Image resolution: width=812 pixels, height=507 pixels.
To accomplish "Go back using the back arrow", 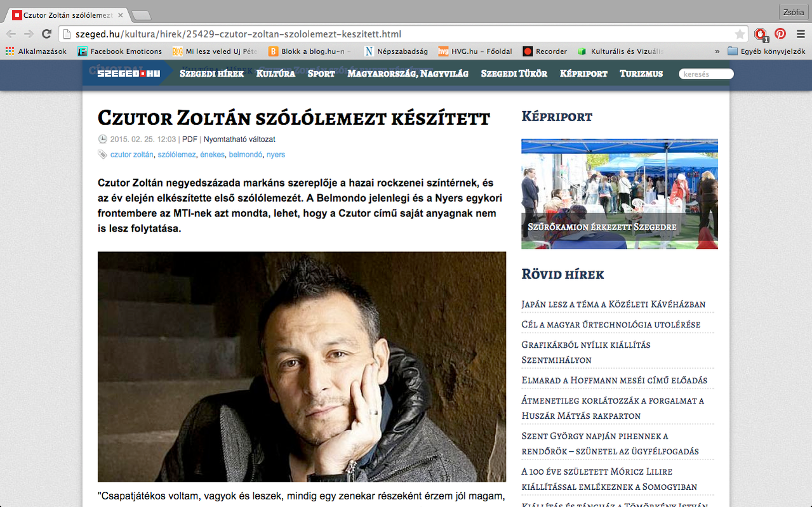I will (x=11, y=34).
